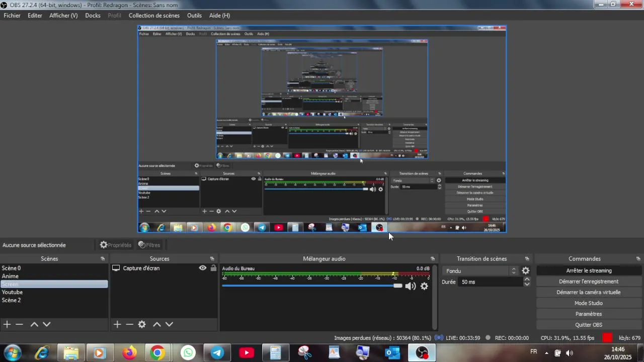Open source properties gear in Sources toolbar
This screenshot has width=644, height=362.
[142, 324]
